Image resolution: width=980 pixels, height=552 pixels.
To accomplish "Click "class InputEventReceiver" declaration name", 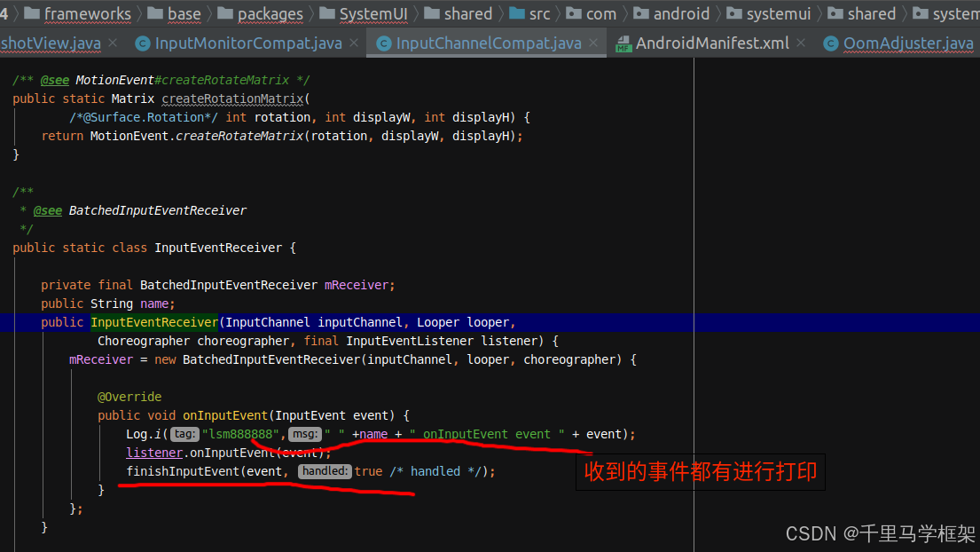I will (218, 248).
